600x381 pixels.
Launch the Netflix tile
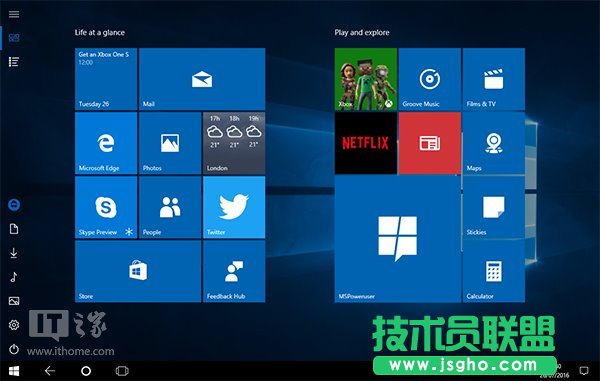coord(366,143)
